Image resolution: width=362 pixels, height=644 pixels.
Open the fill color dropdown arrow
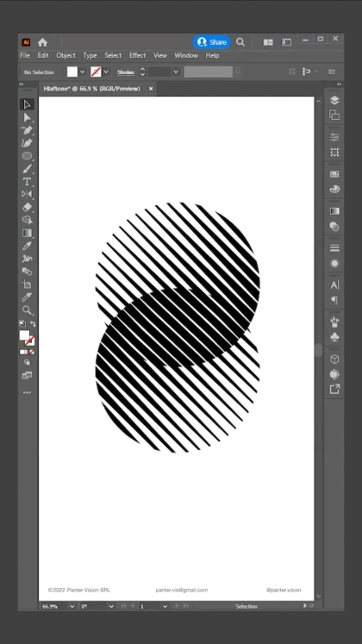tap(83, 72)
